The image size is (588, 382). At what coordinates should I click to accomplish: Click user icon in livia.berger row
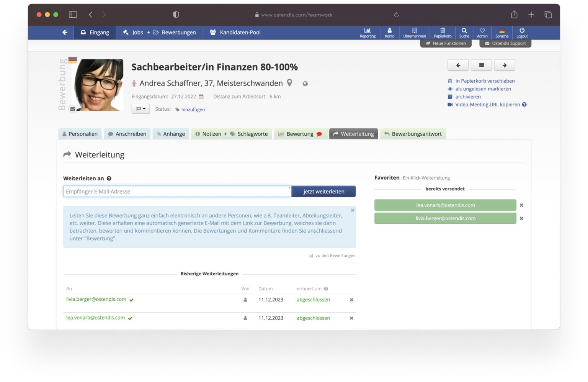click(245, 300)
